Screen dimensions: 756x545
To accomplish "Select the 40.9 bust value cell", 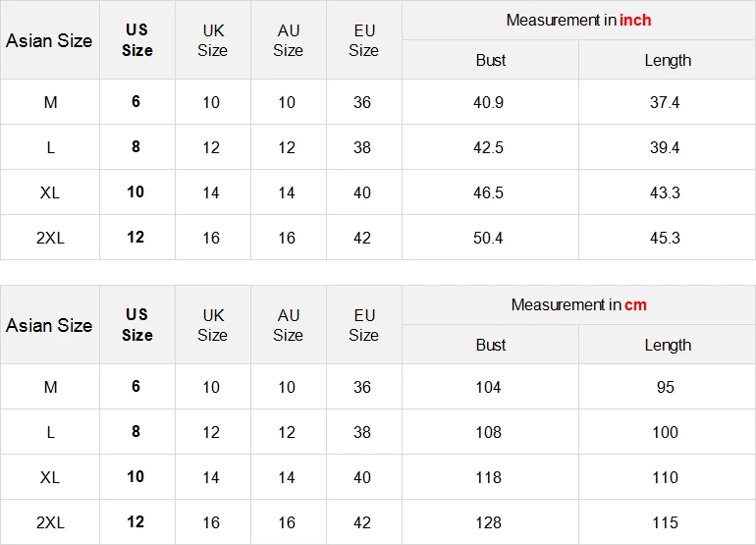I will click(489, 102).
